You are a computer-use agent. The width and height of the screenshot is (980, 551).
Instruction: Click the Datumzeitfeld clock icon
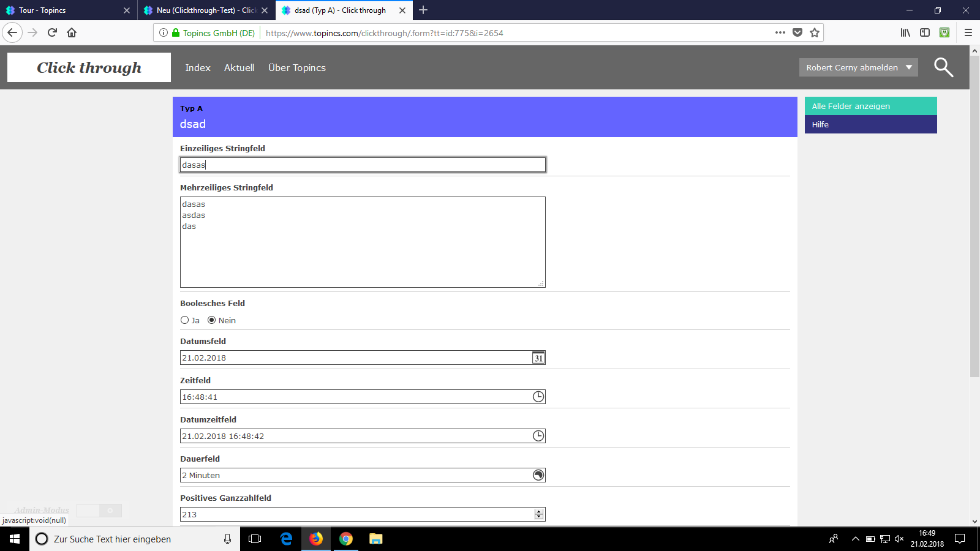538,436
